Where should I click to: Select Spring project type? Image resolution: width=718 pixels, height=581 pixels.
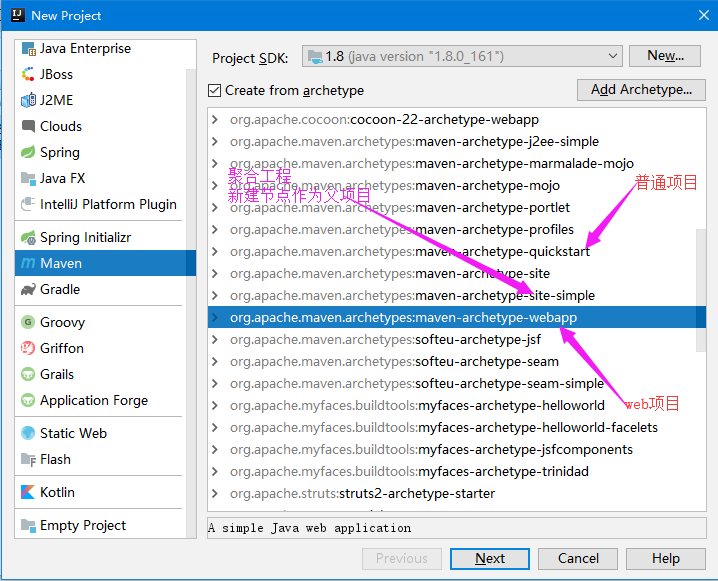pyautogui.click(x=101, y=152)
